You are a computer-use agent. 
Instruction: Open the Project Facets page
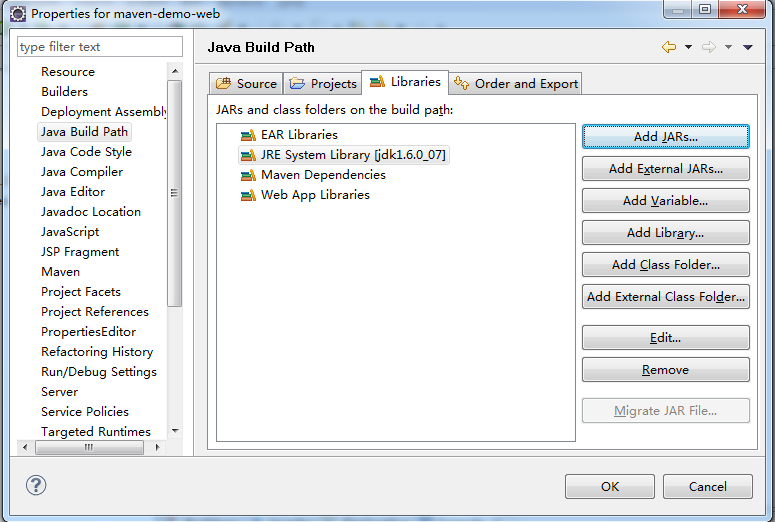pyautogui.click(x=81, y=292)
